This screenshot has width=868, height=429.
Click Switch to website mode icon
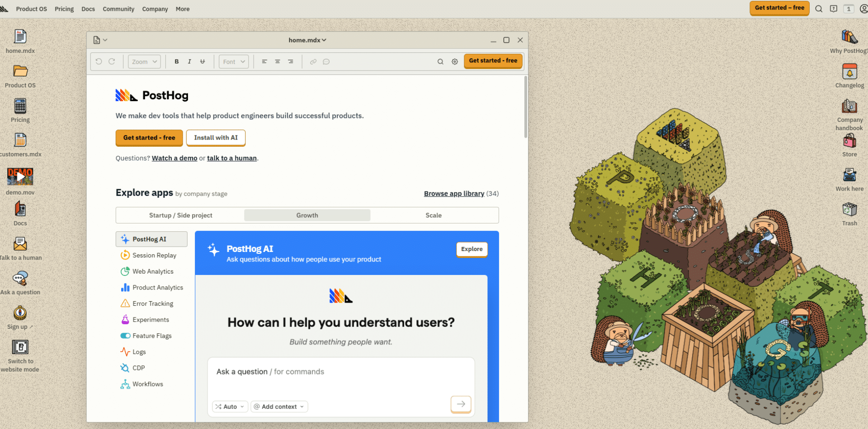20,348
